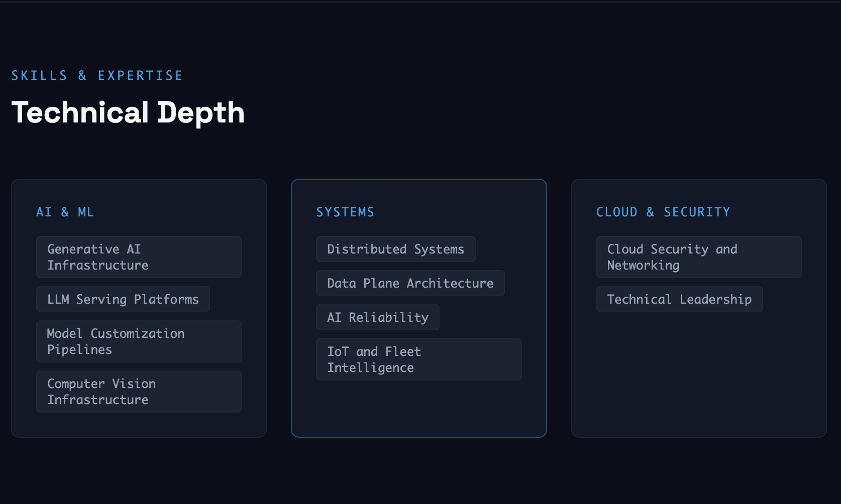Select the LLM Serving Platforms tag
This screenshot has width=841, height=504.
tap(123, 299)
